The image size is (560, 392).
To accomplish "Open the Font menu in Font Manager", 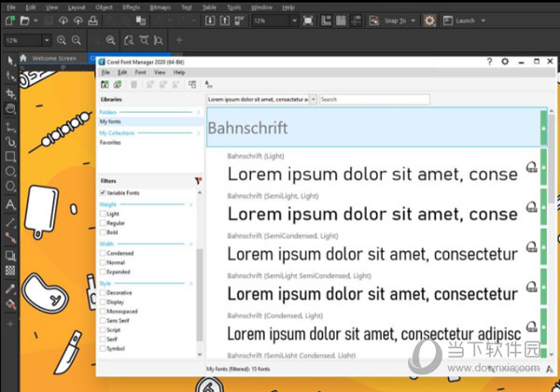I will 140,72.
